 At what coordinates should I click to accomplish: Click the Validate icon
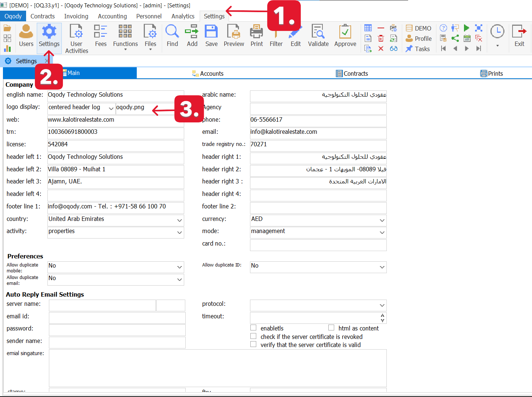click(318, 36)
